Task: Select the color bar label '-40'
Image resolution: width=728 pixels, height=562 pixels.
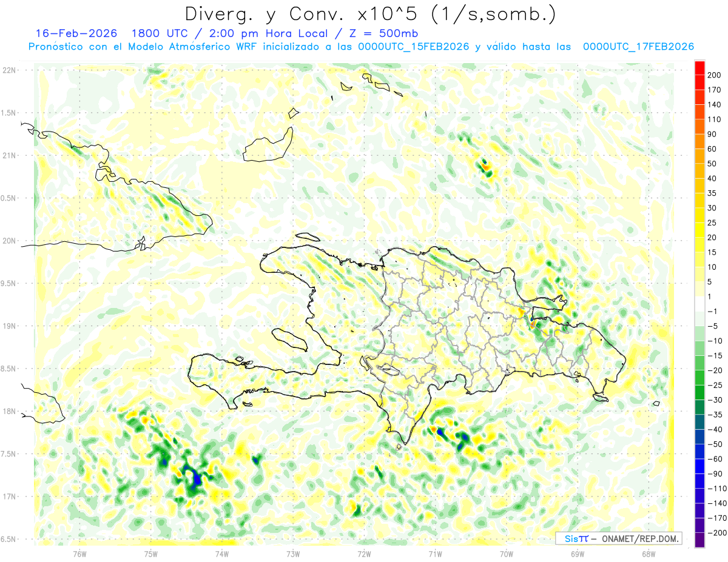Action: 715,430
